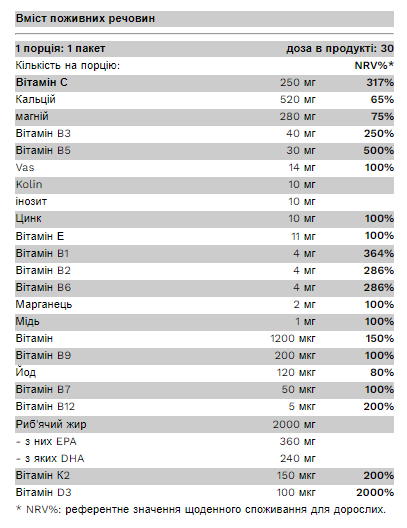Click the Вітамін K2 row label

[x=42, y=475]
